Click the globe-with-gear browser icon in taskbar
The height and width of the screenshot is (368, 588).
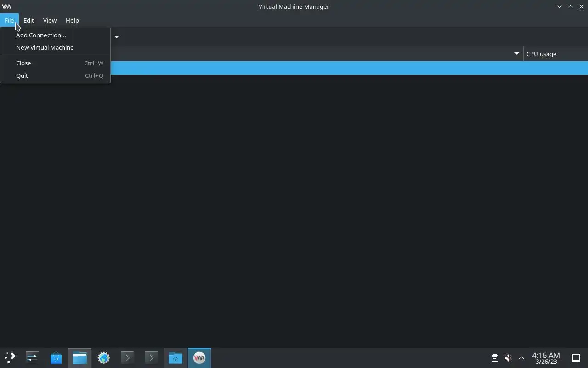pos(104,358)
